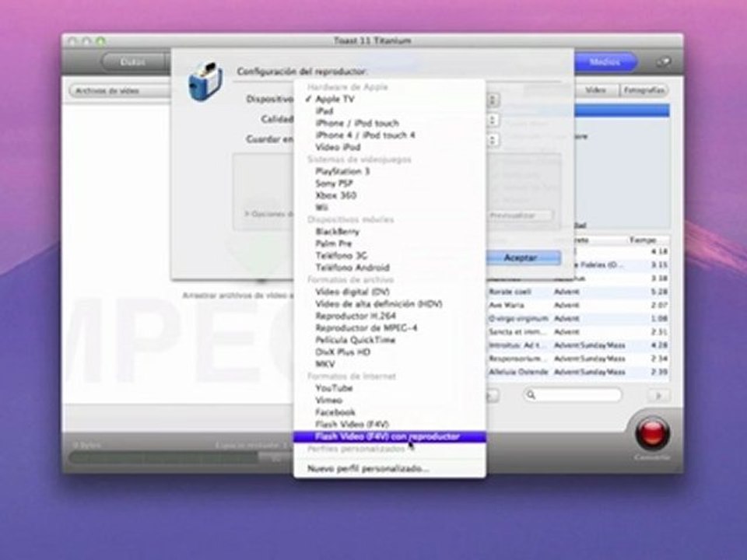Toggle the Dispositivo popup stepper arrows

click(492, 100)
